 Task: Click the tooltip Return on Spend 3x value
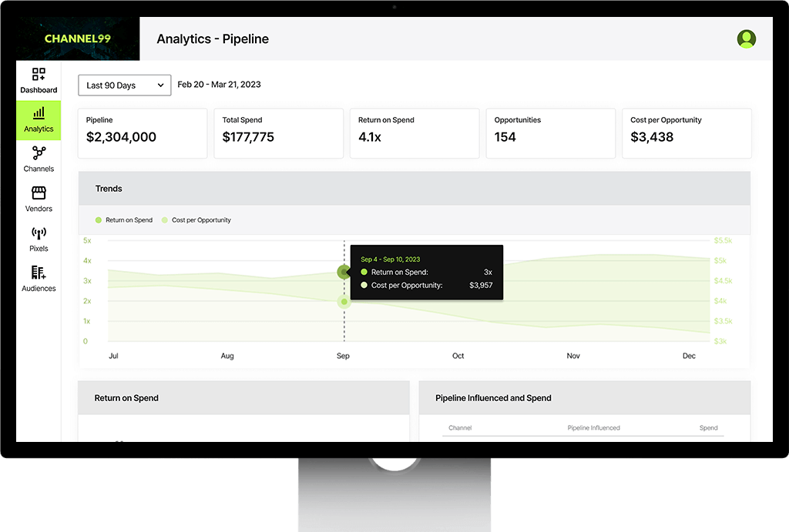pyautogui.click(x=488, y=272)
